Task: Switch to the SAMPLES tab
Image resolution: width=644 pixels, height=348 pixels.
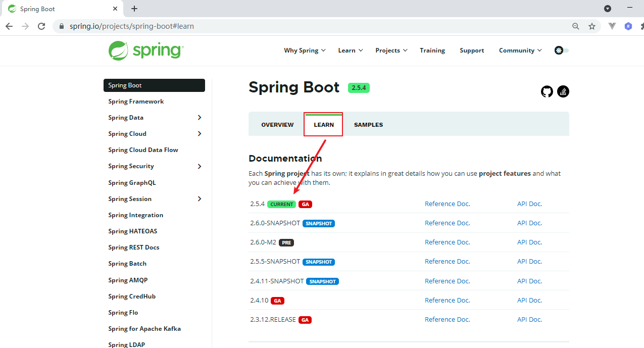Action: pos(368,125)
